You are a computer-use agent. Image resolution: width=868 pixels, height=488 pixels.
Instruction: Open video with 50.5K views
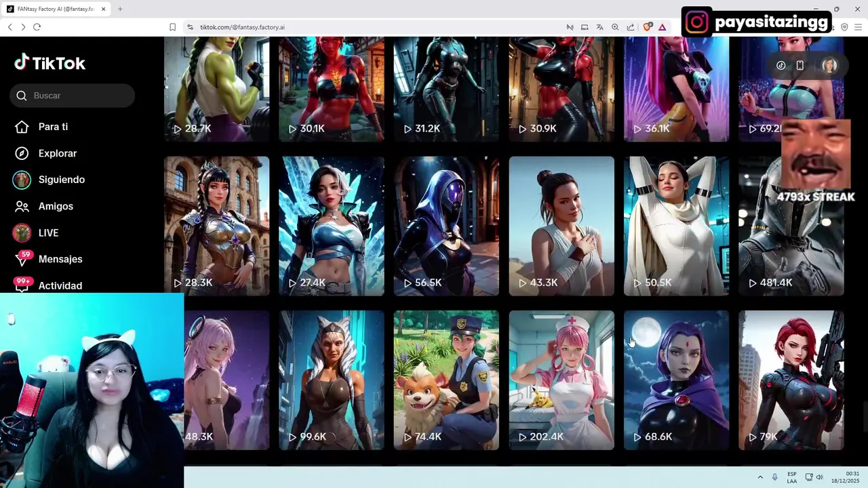click(x=676, y=226)
